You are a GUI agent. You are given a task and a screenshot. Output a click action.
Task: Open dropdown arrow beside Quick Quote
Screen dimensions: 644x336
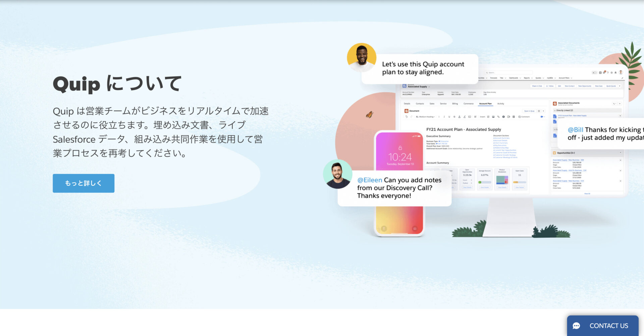620,86
